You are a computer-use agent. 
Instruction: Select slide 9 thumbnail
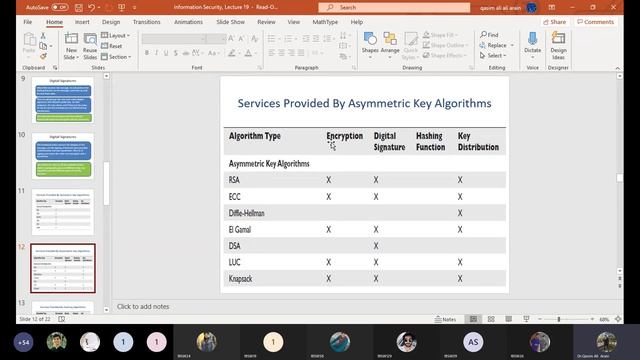click(63, 100)
